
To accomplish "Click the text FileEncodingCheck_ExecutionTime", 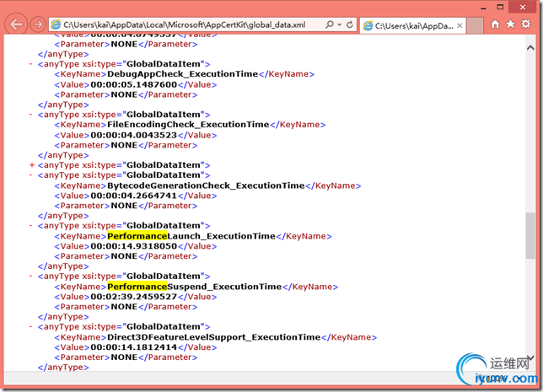I will pos(188,125).
